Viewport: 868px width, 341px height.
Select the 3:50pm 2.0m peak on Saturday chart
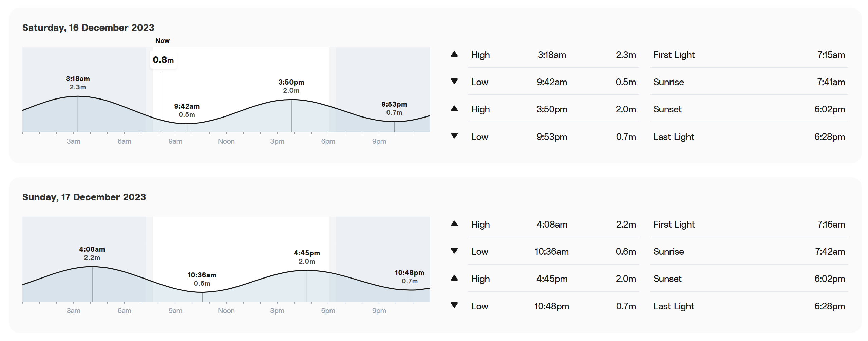tap(291, 86)
